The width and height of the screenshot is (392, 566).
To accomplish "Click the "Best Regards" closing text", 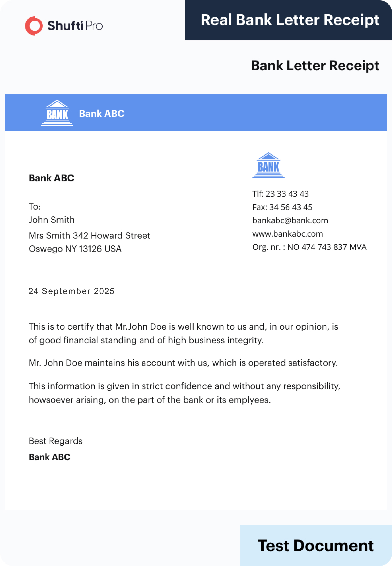I will [55, 441].
